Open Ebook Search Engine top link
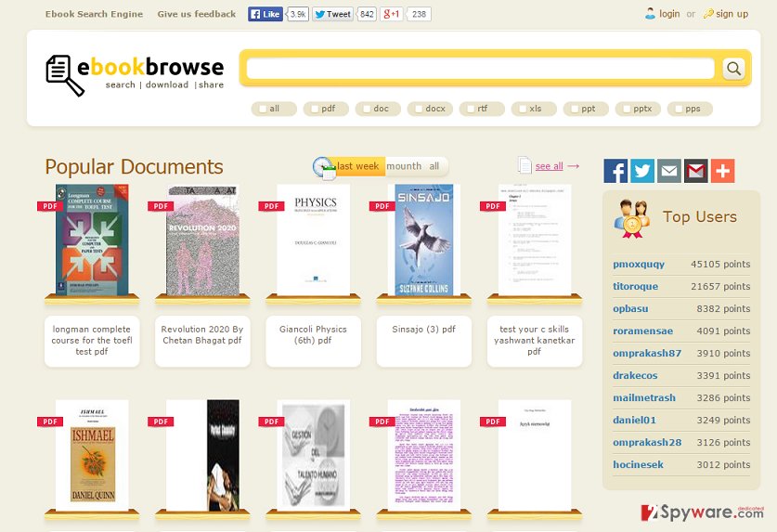Screen dimensions: 777x532 [x=94, y=14]
